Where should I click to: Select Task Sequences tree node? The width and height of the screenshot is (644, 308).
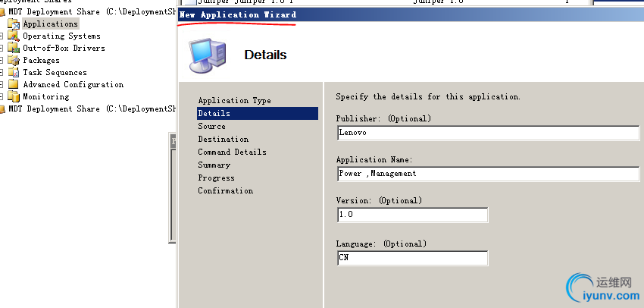(x=55, y=72)
